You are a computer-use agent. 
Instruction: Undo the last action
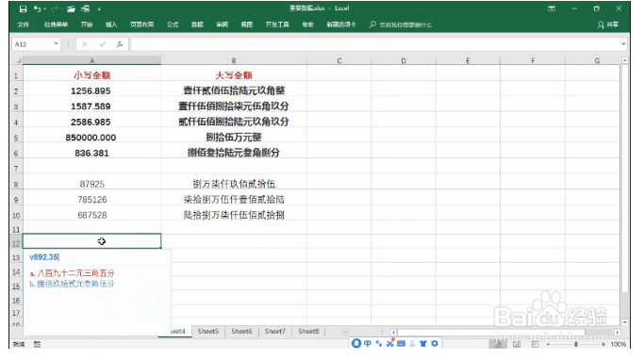coord(38,8)
